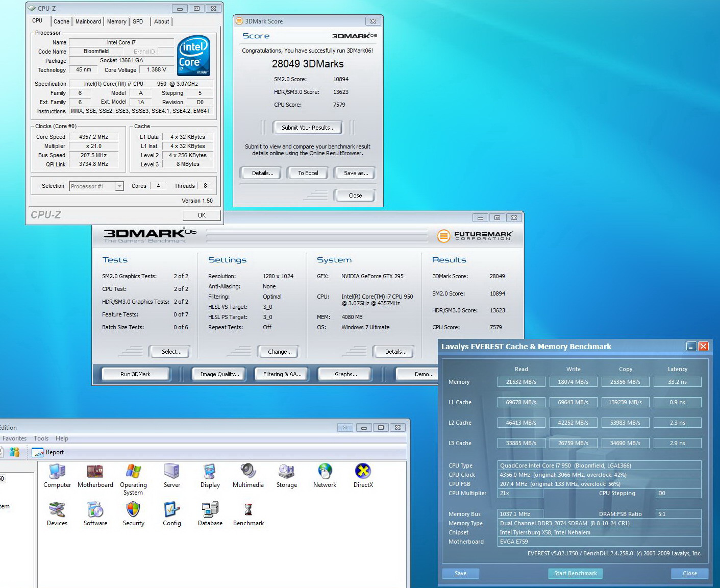The image size is (720, 588).
Task: Open the Help menu in EVEREST
Action: [x=62, y=438]
